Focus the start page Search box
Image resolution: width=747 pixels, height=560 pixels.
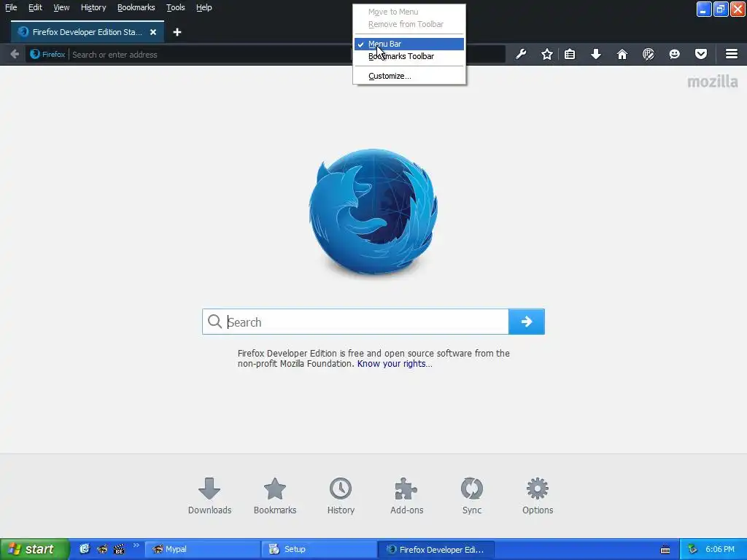tap(355, 322)
